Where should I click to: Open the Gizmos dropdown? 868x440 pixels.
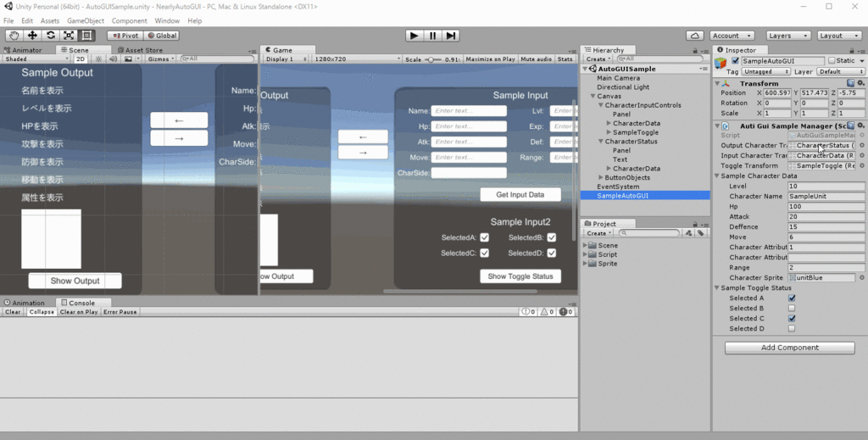pos(160,58)
